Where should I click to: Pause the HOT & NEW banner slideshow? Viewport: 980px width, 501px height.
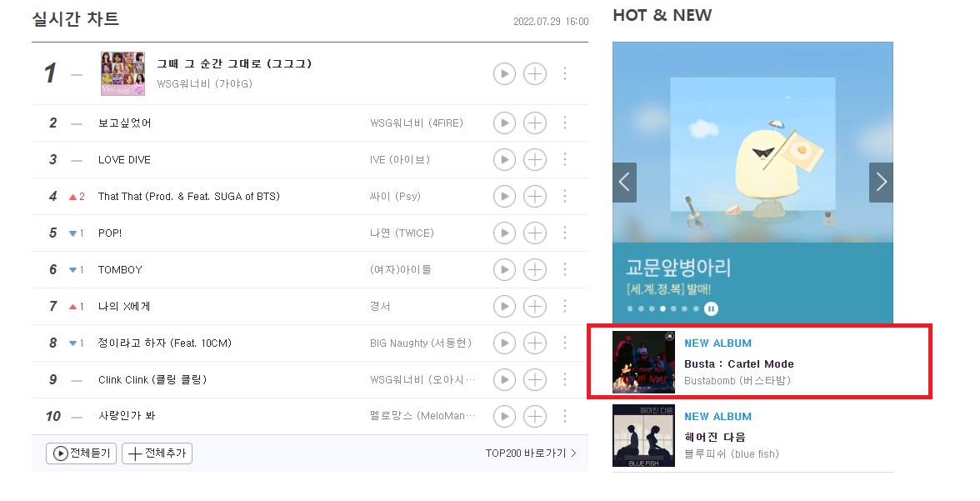point(711,308)
